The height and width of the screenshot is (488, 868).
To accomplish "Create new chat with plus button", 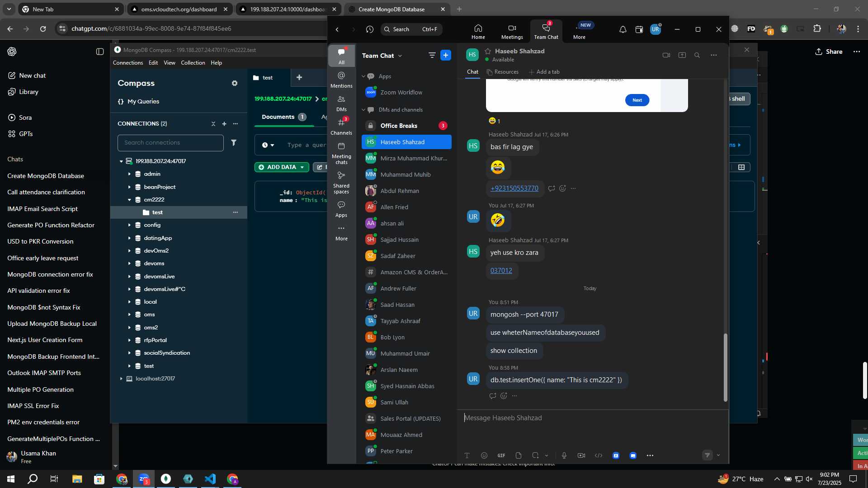I will pos(445,55).
